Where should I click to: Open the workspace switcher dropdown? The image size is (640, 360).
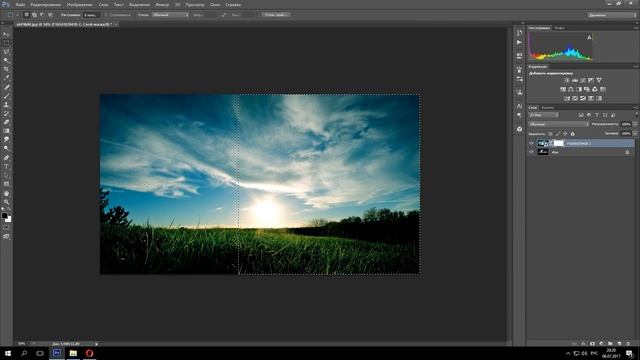612,15
